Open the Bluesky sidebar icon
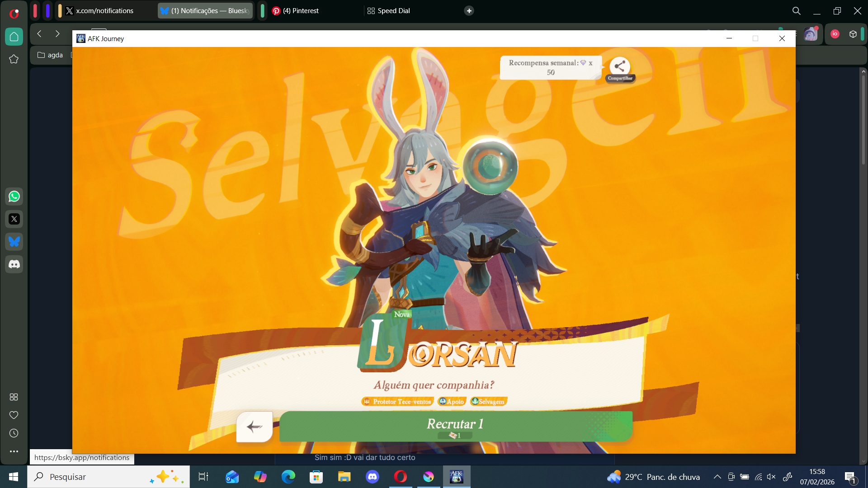The image size is (868, 488). pos(14,242)
